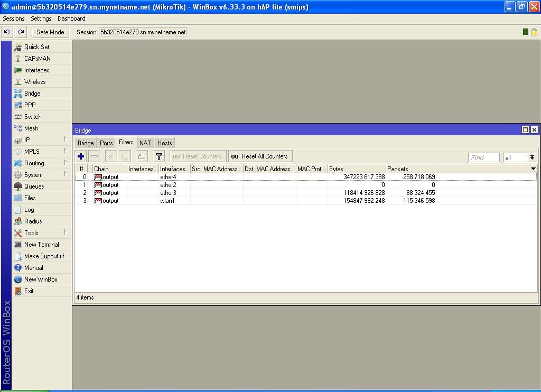Image resolution: width=541 pixels, height=392 pixels.
Task: Click packets value 115 346 598
Action: [x=419, y=201]
